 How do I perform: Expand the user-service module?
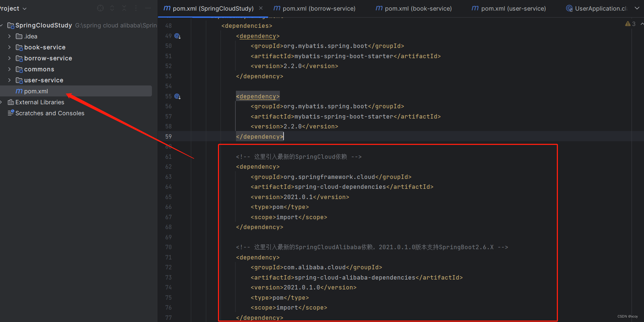[10, 80]
